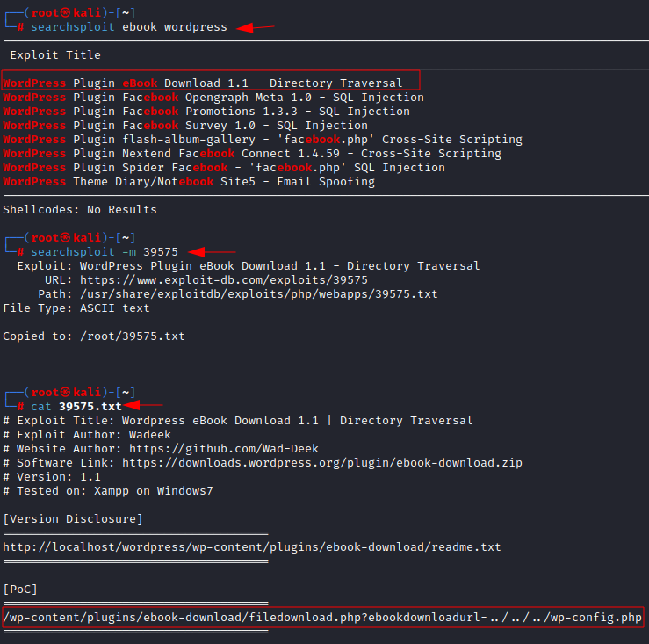Select the Facebook Survey 1.0 SQL Injection row
This screenshot has width=649, height=644.
coord(185,126)
